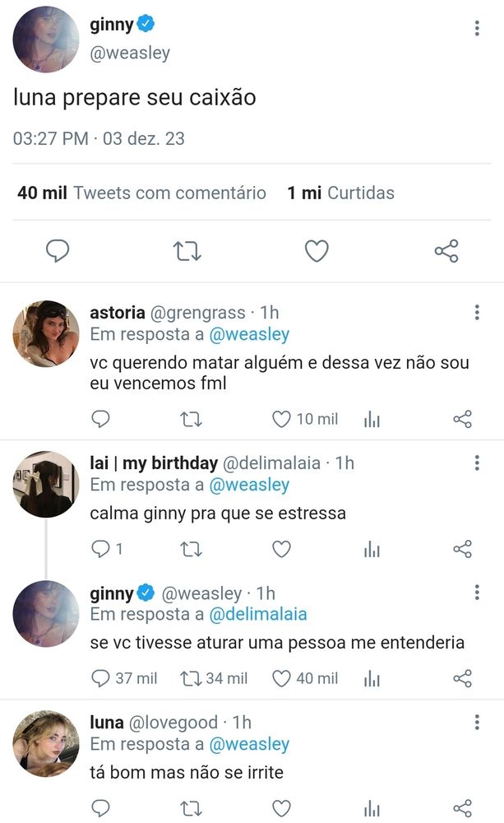Viewport: 504px width, 823px height.
Task: Open the '1 mi Curtidas' list
Action: 341,193
